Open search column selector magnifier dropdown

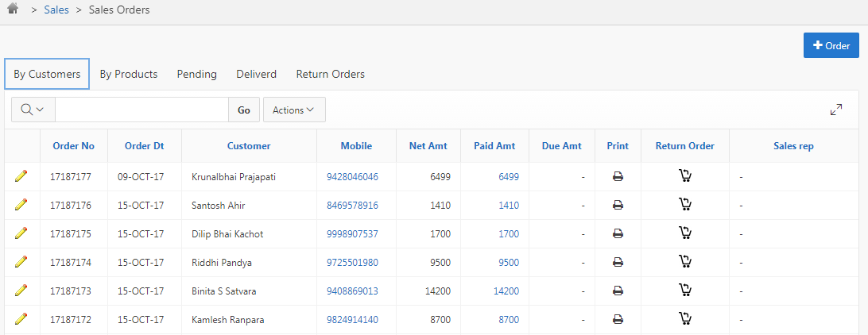(x=33, y=110)
